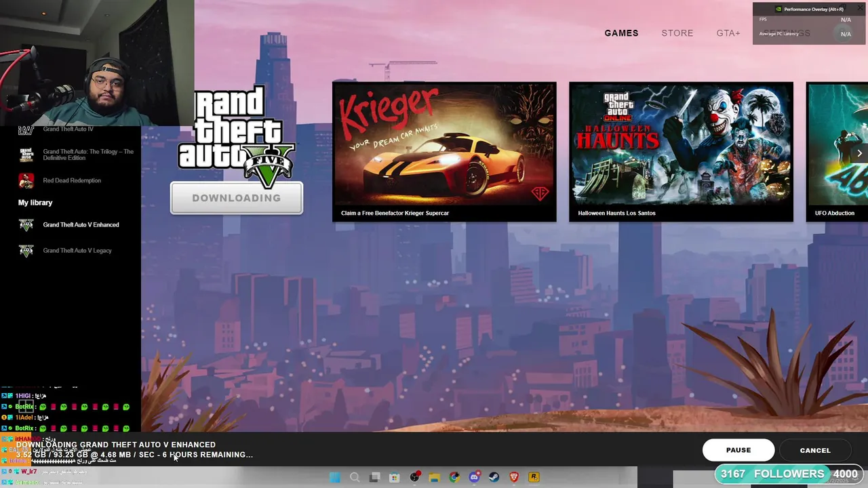This screenshot has width=868, height=488.
Task: Open Brave browser from taskbar
Action: click(514, 477)
